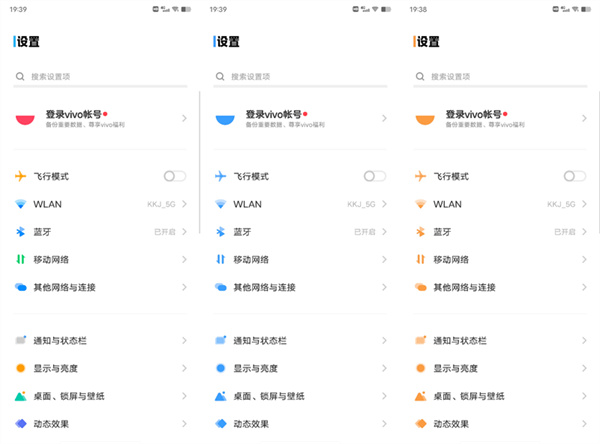
Task: Turn on 飞行模式 switch in the right screen
Action: pos(575,176)
